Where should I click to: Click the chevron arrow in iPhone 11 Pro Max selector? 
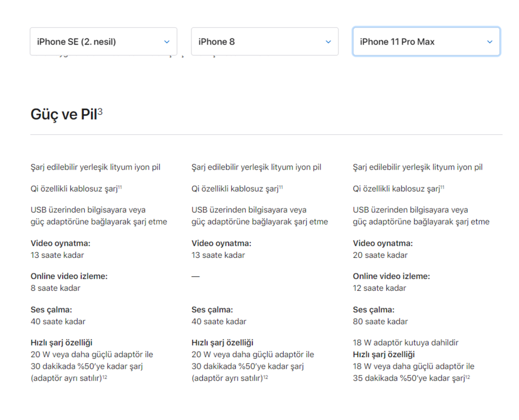pos(490,42)
